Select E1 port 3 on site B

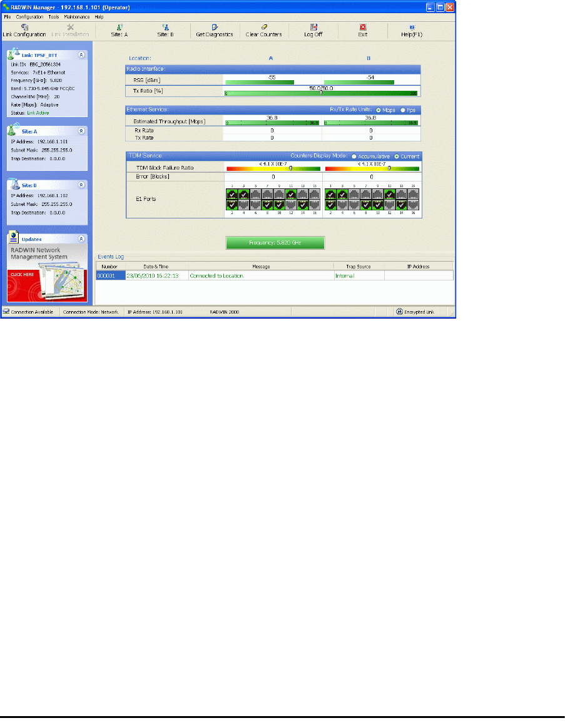click(342, 194)
